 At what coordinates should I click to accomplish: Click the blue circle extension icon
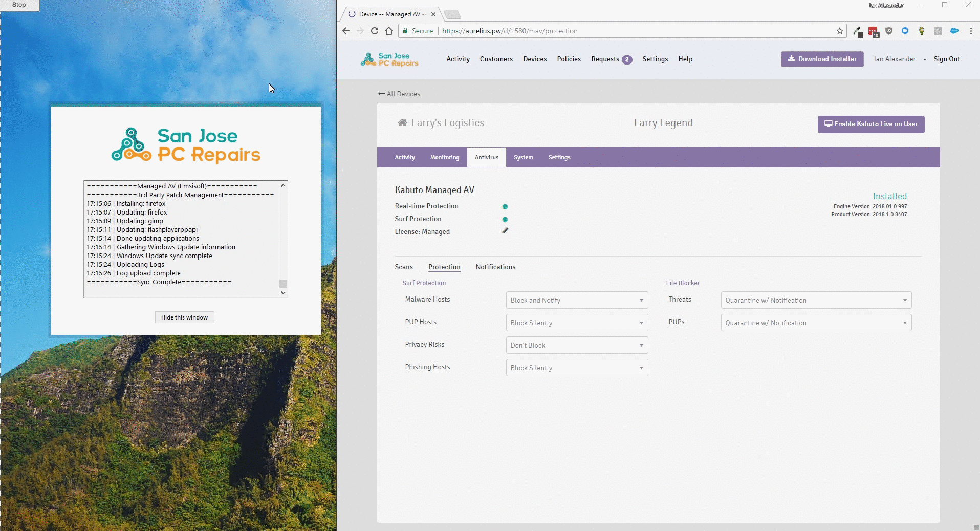tap(905, 31)
